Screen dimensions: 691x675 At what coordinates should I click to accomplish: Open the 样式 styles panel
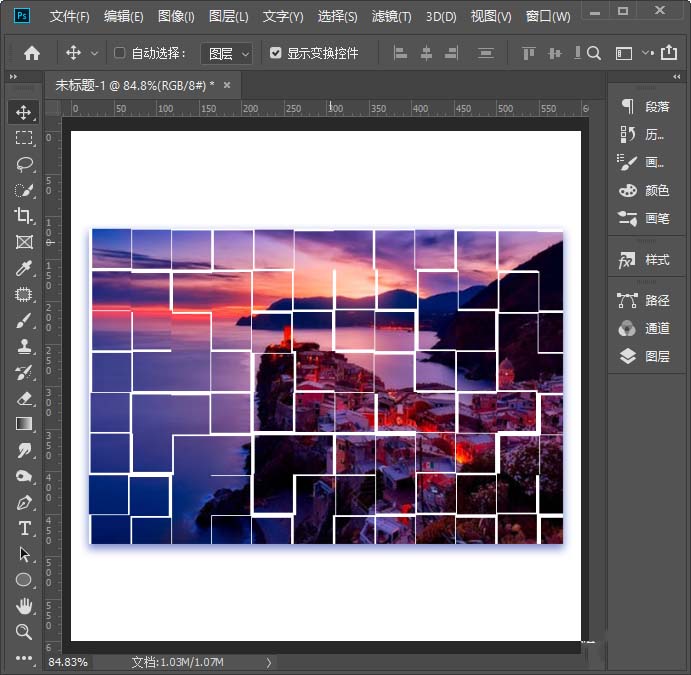click(x=645, y=260)
